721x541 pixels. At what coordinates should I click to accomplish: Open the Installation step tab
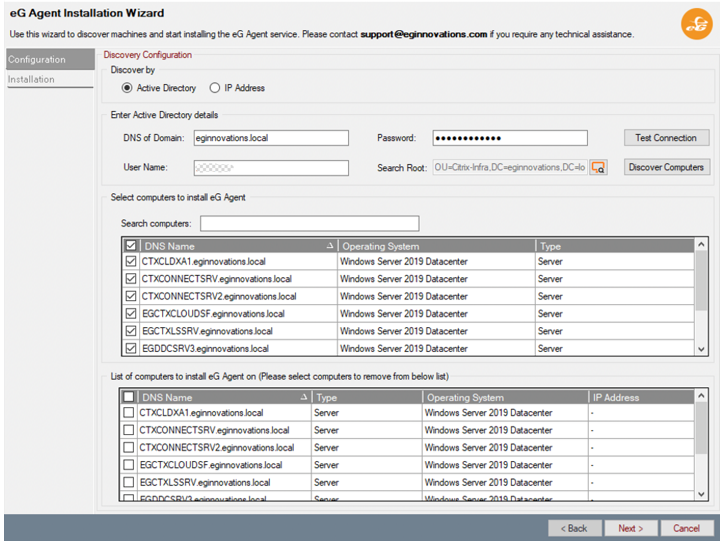click(50, 79)
